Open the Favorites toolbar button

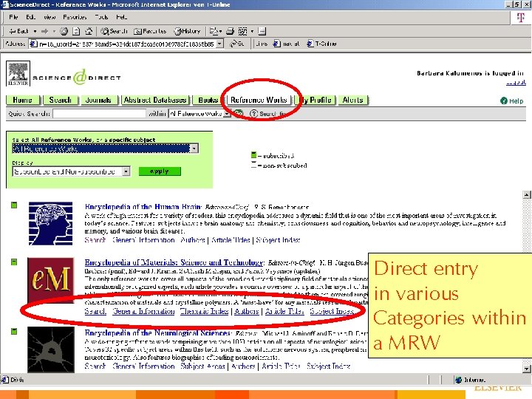pyautogui.click(x=150, y=31)
